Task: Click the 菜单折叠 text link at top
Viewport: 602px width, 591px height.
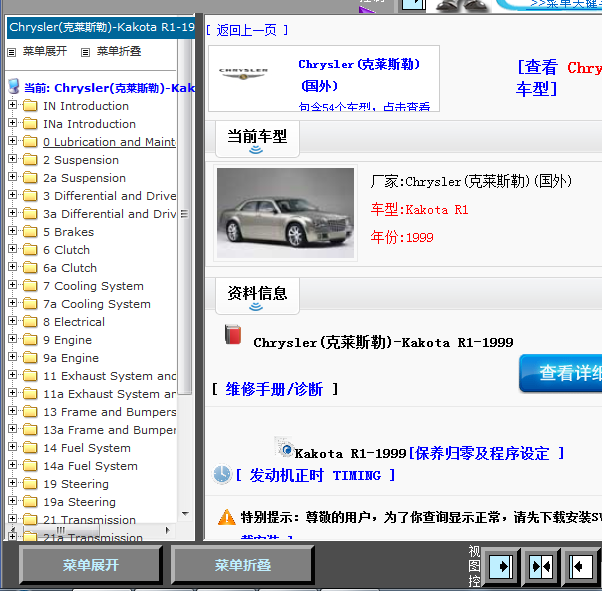Action: [119, 51]
